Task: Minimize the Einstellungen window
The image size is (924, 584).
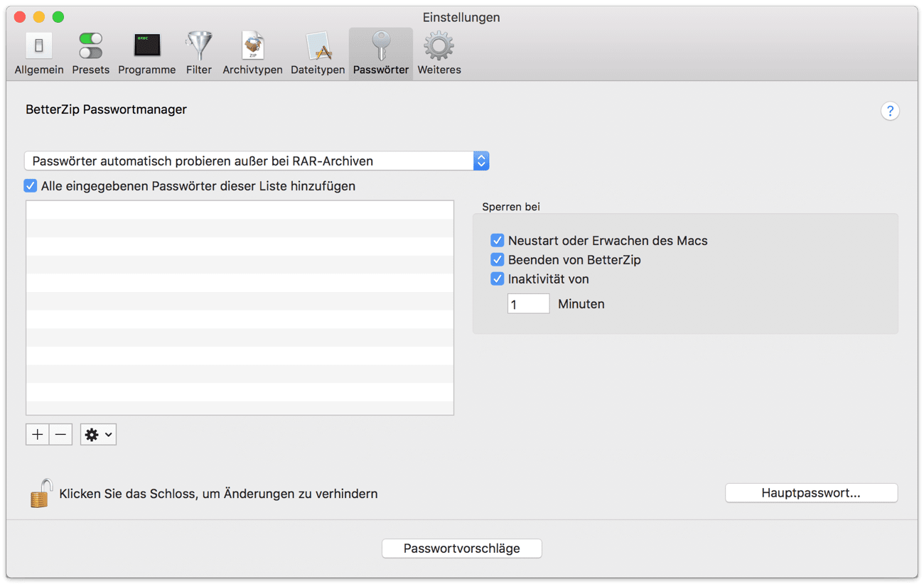Action: point(39,17)
